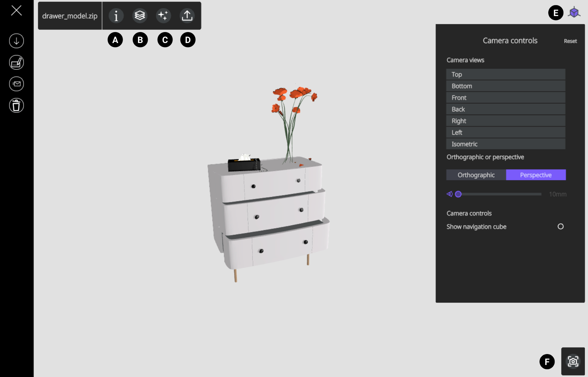Click the focal length slider handle
The height and width of the screenshot is (377, 588).
tap(459, 194)
